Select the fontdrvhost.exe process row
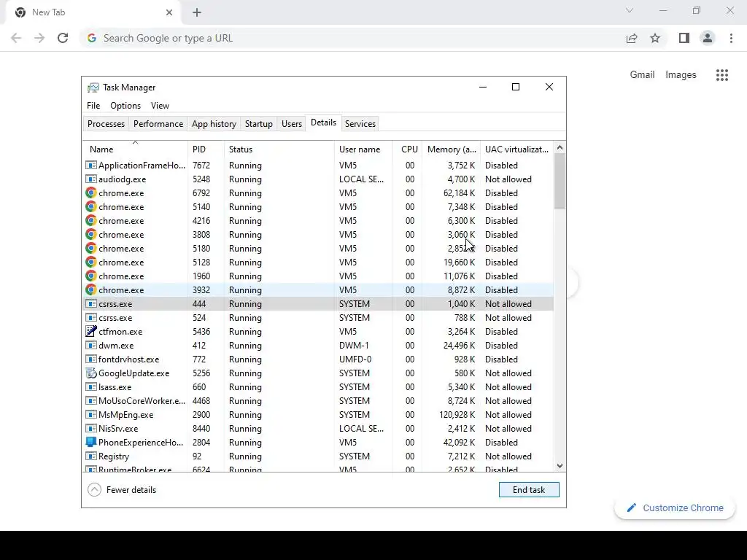Image resolution: width=747 pixels, height=560 pixels. click(x=318, y=359)
